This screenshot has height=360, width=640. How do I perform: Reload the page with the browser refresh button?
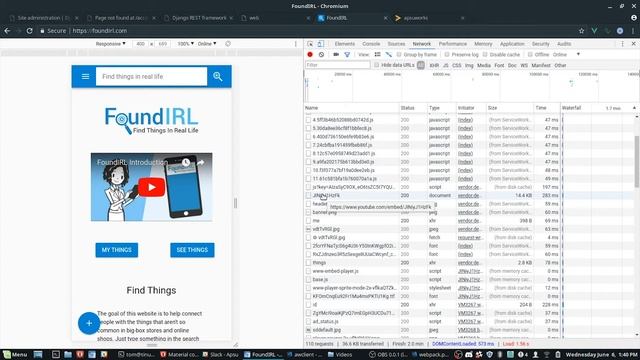pos(29,31)
